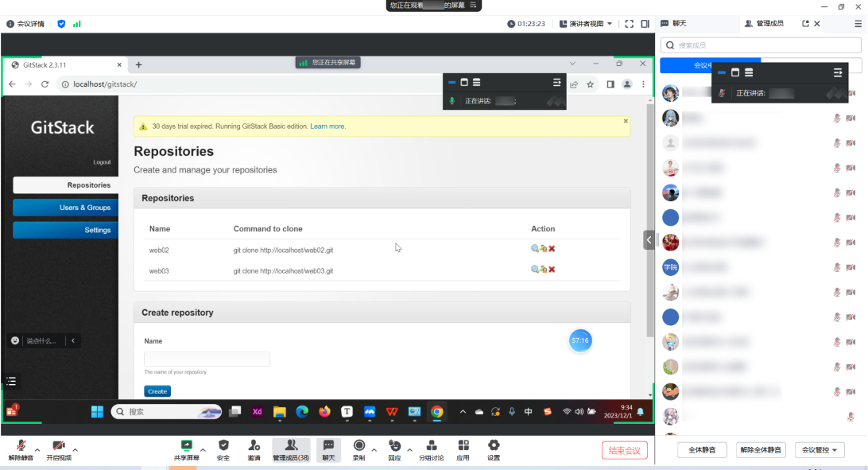This screenshot has width=868, height=470.
Task: Click the blue 57:16 timer bubble
Action: click(x=580, y=340)
